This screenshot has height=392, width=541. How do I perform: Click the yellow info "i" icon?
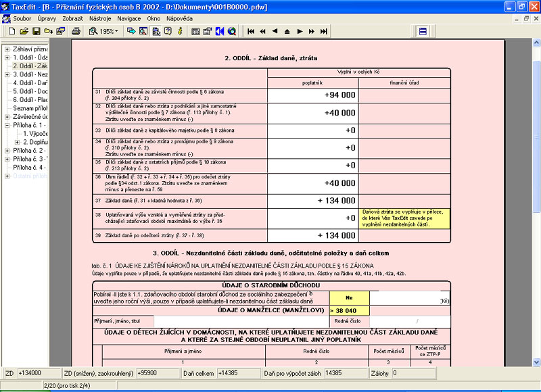coord(180,31)
